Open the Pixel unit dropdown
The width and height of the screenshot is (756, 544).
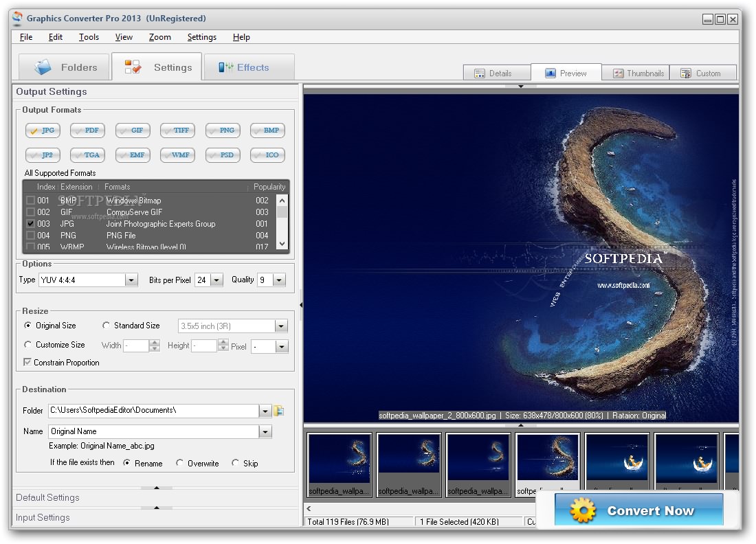click(282, 346)
